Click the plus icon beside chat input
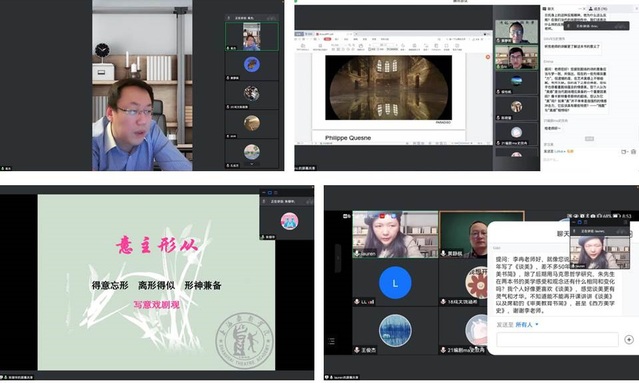The width and height of the screenshot is (639, 383). pos(629,339)
